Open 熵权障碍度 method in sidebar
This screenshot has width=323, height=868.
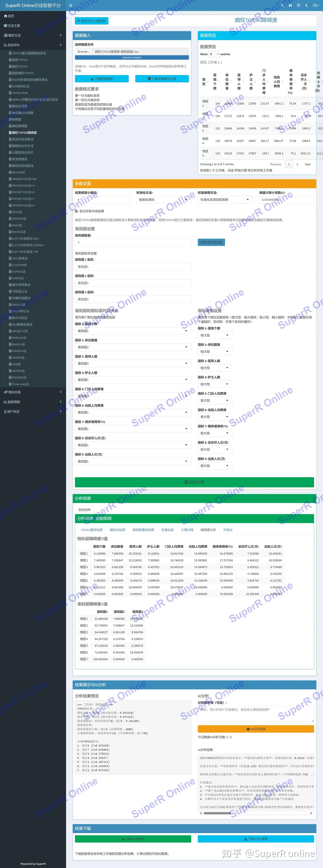point(18,126)
